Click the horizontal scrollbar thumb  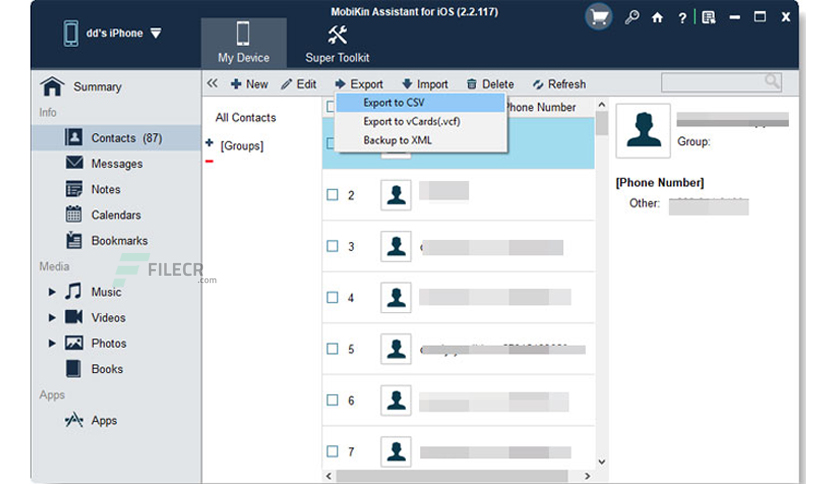pyautogui.click(x=452, y=475)
